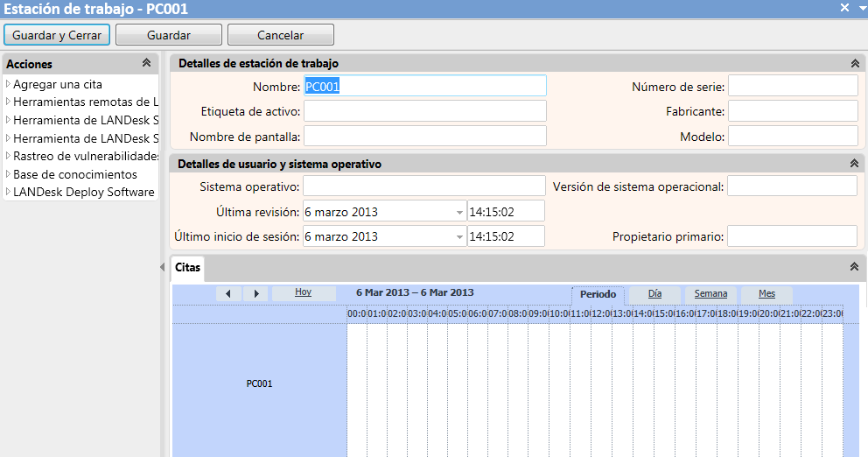Go to previous period with left arrow
This screenshot has height=457, width=868.
[228, 293]
